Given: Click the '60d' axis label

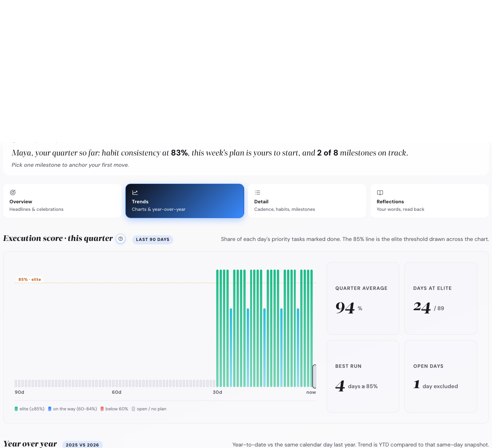Looking at the screenshot, I should click(116, 392).
